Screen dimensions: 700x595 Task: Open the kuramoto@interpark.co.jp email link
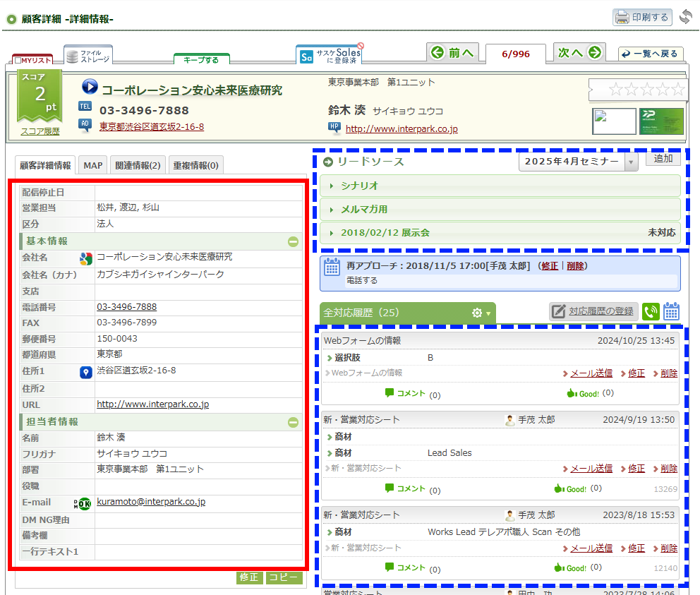(x=151, y=502)
